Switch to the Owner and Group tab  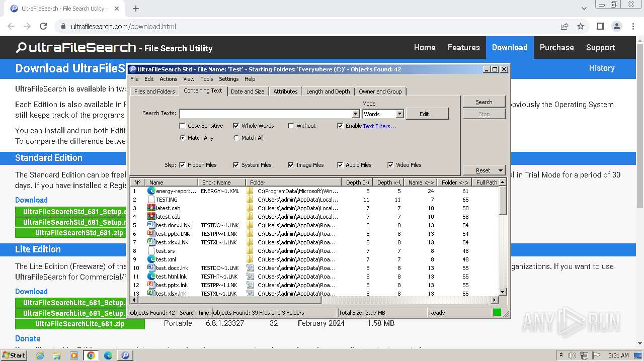pos(380,92)
